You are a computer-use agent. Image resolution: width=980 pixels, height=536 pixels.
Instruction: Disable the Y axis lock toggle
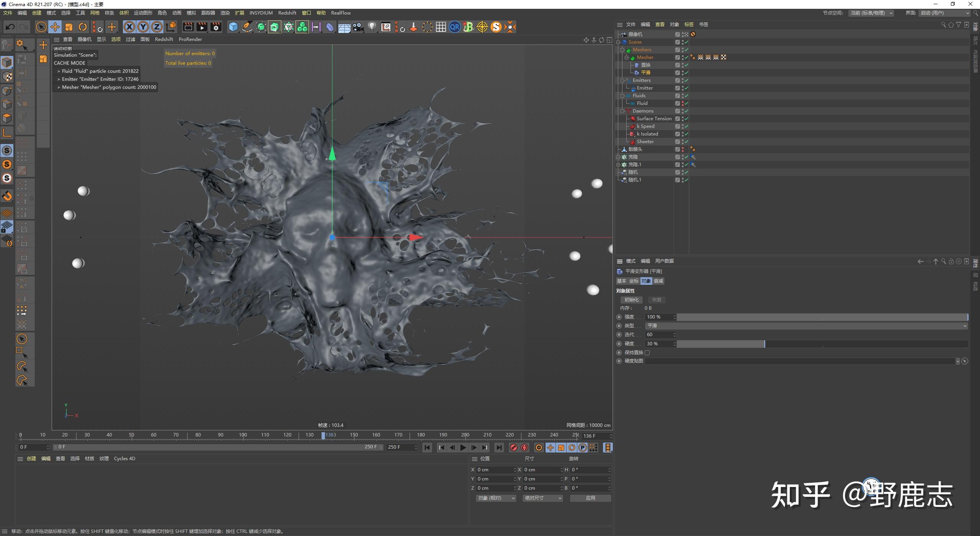[x=143, y=27]
